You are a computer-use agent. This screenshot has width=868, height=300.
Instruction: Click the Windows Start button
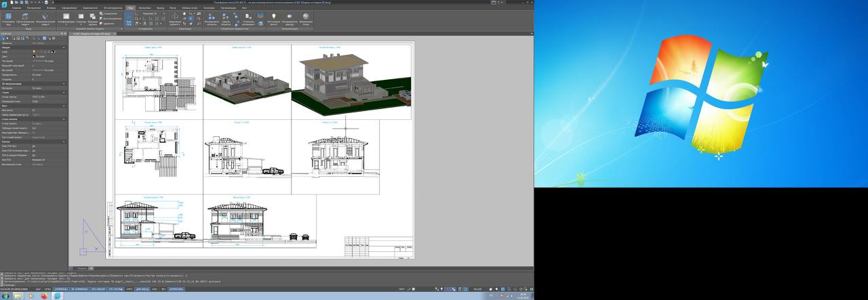pyautogui.click(x=5, y=296)
